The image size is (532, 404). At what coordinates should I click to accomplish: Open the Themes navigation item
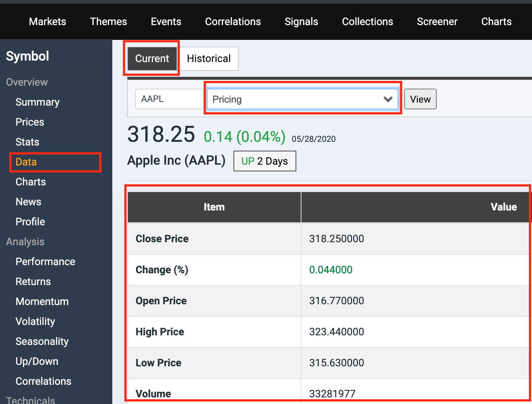point(108,21)
